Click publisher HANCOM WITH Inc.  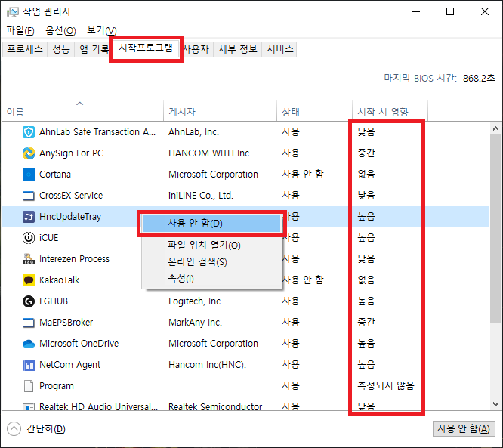(210, 153)
